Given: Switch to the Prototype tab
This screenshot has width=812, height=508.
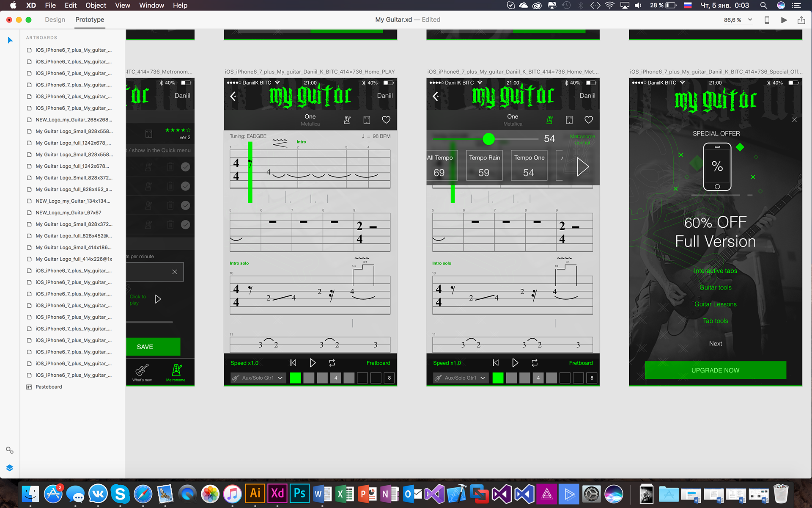Looking at the screenshot, I should click(x=90, y=19).
